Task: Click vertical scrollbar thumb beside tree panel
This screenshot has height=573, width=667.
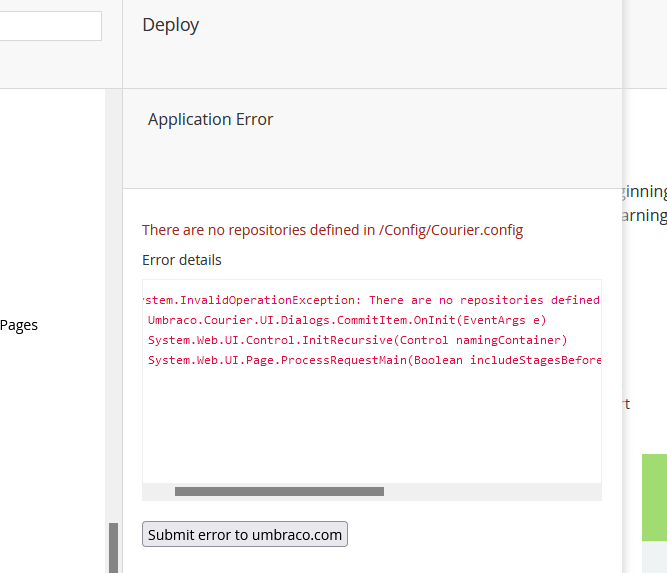Action: point(114,548)
